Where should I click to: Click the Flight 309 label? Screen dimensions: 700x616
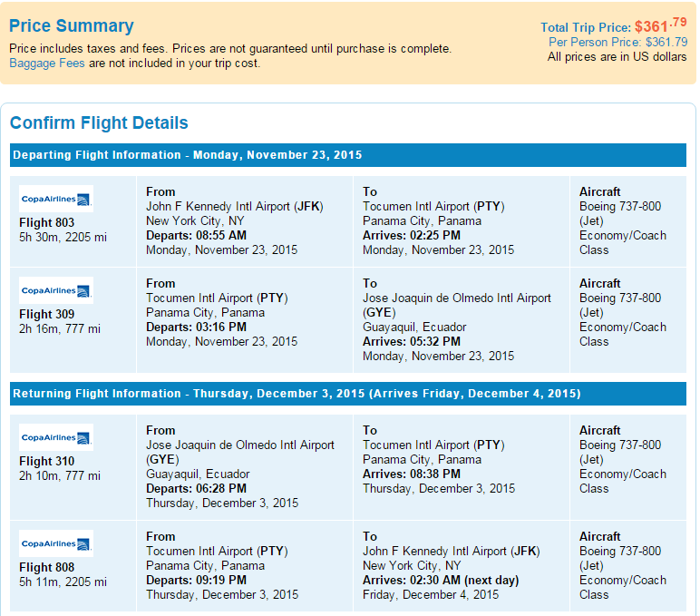[x=47, y=314]
